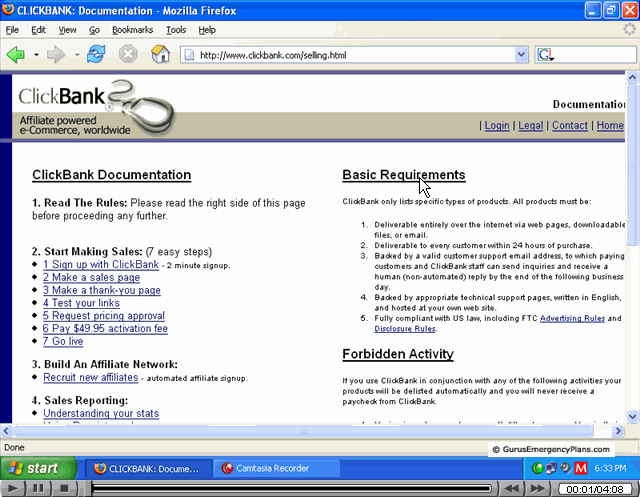Click the elapsed time display 00:01/04:08
Image resolution: width=640 pixels, height=497 pixels.
595,489
